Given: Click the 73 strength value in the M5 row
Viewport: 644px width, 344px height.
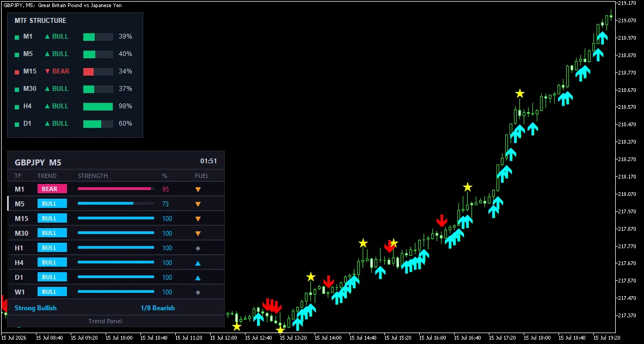Looking at the screenshot, I should pos(165,204).
